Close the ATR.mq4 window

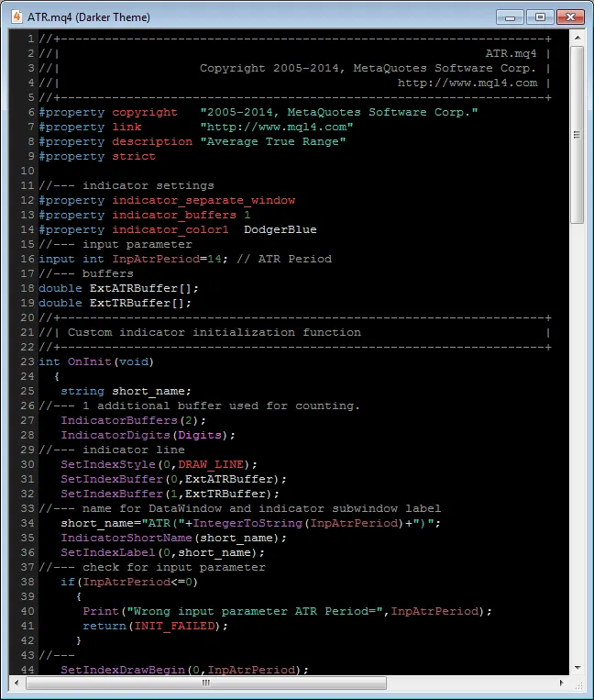coord(570,17)
